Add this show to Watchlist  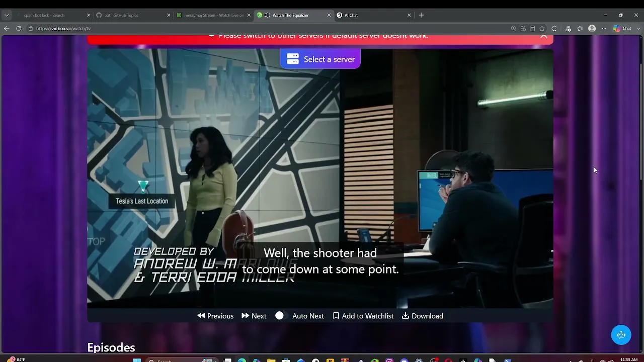click(363, 316)
